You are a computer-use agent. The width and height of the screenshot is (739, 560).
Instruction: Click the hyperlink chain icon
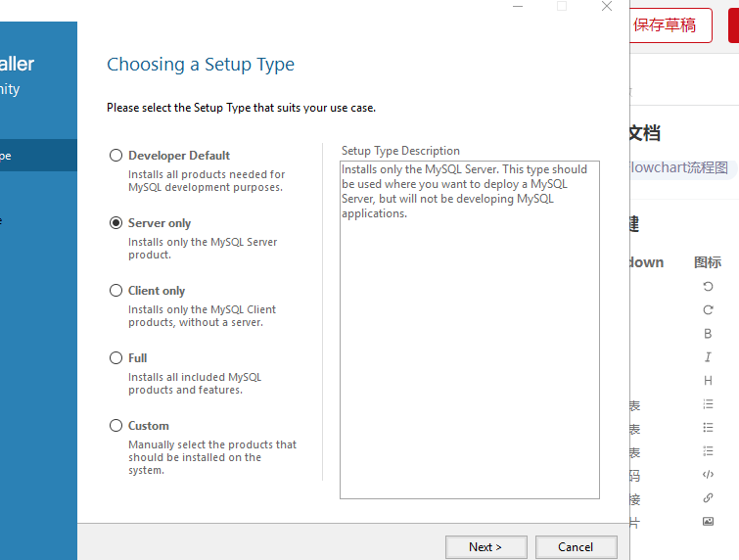point(708,497)
